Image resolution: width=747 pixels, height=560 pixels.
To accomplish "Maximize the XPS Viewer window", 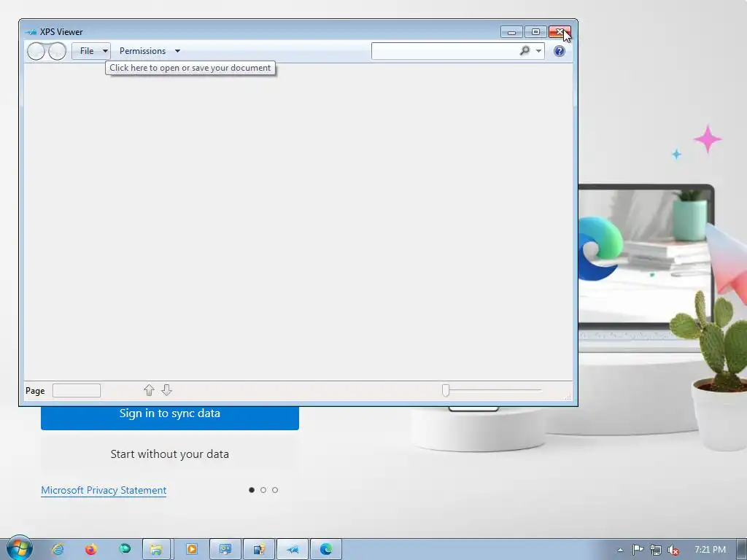I will (x=535, y=32).
